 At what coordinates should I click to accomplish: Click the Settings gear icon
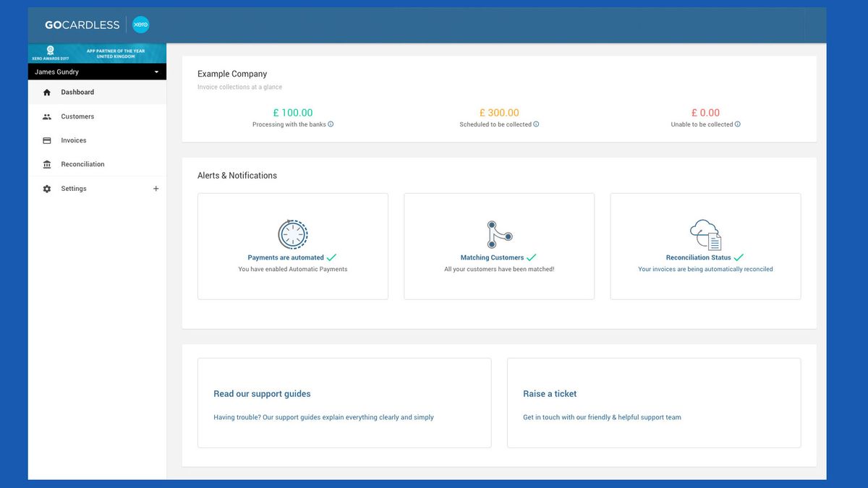pos(47,189)
